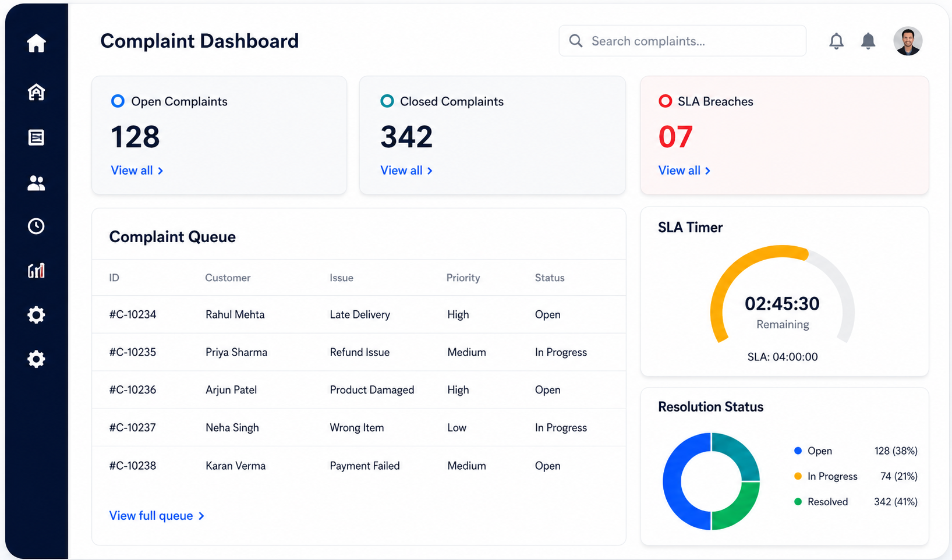Click the 342 closed complaints count
Viewport: 952px width, 560px height.
pyautogui.click(x=406, y=137)
